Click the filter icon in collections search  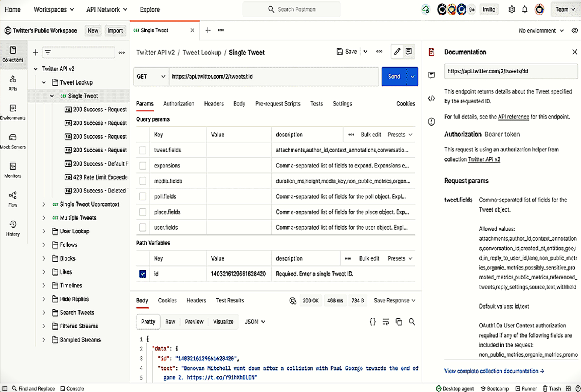coord(48,53)
